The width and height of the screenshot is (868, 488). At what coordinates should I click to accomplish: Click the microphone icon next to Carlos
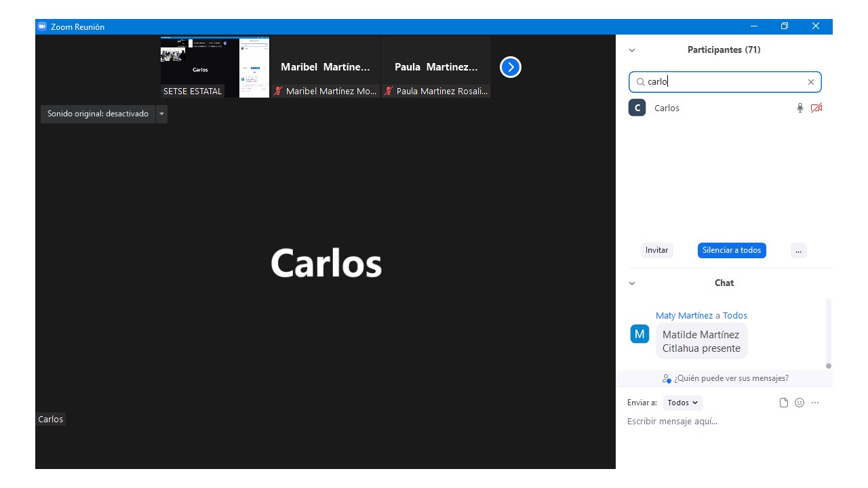tap(800, 108)
